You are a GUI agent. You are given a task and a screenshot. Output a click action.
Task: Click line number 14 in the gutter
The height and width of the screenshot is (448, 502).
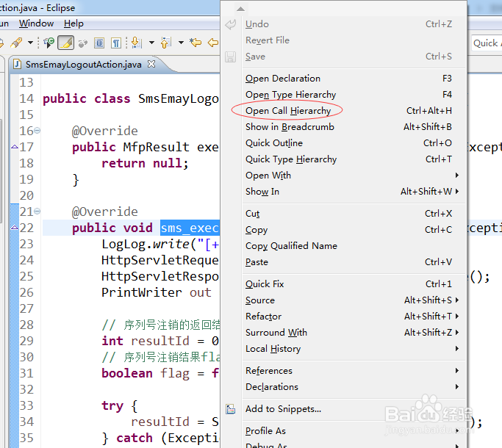(x=26, y=98)
